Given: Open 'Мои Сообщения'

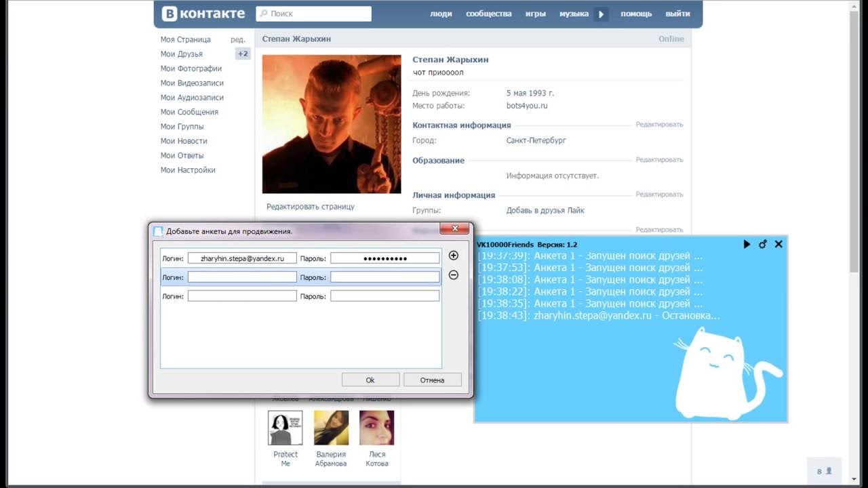Looking at the screenshot, I should (189, 112).
